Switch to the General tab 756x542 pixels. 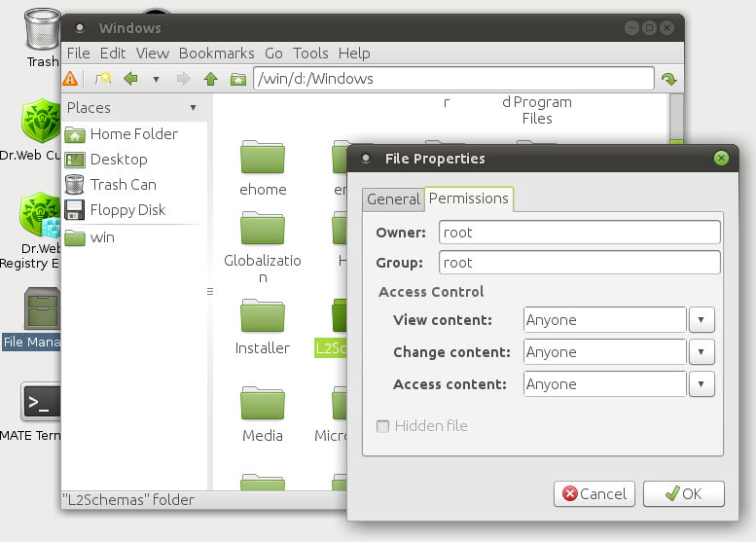393,199
